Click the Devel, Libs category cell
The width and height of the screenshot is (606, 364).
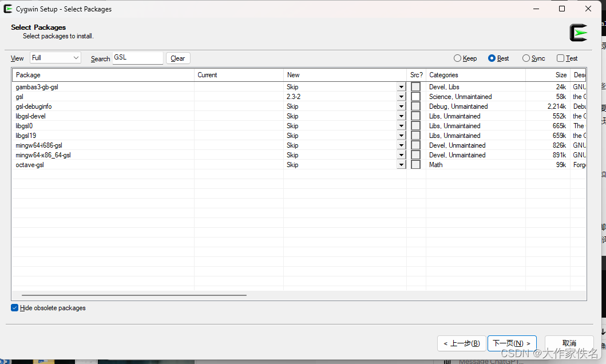[444, 87]
